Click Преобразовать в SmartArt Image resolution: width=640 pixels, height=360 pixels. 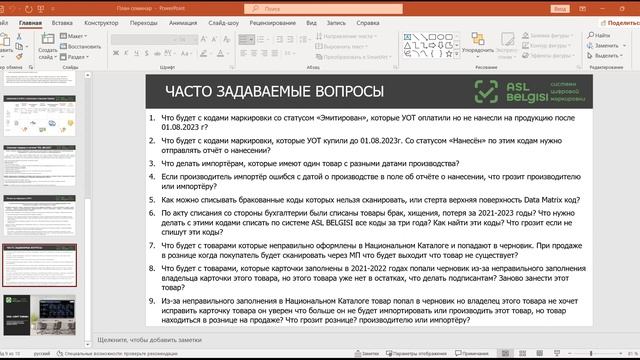[353, 57]
